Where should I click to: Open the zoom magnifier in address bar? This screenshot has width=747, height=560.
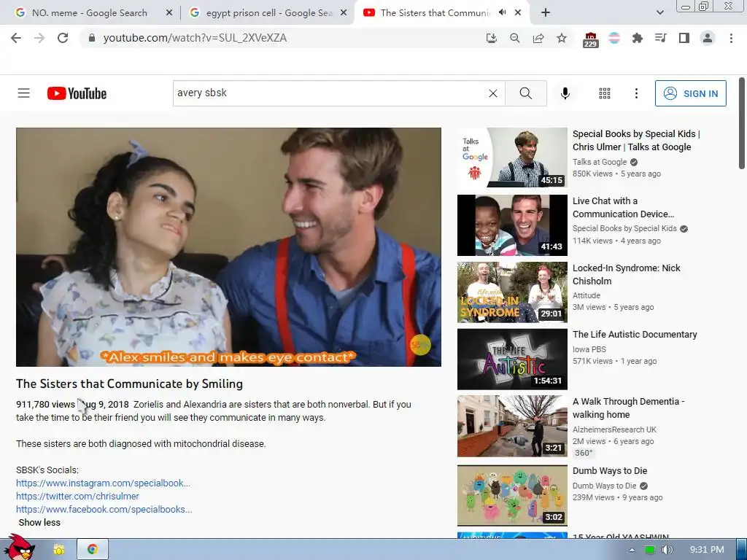tap(515, 38)
